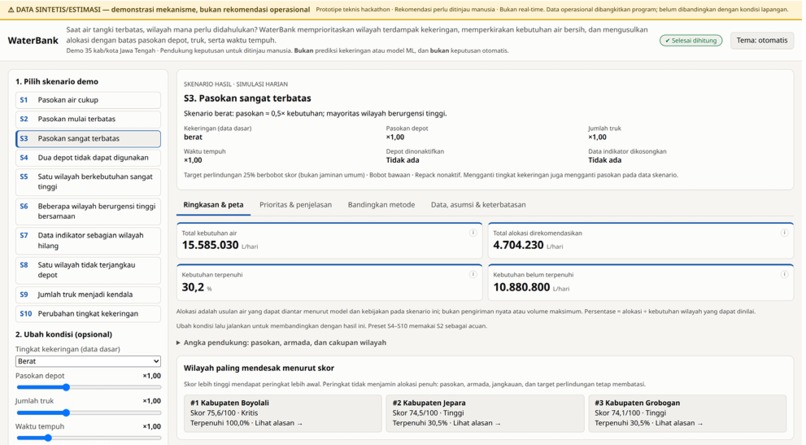Adjust the Pasokan depot slider
Screen dimensions: 806x445
pos(88,387)
